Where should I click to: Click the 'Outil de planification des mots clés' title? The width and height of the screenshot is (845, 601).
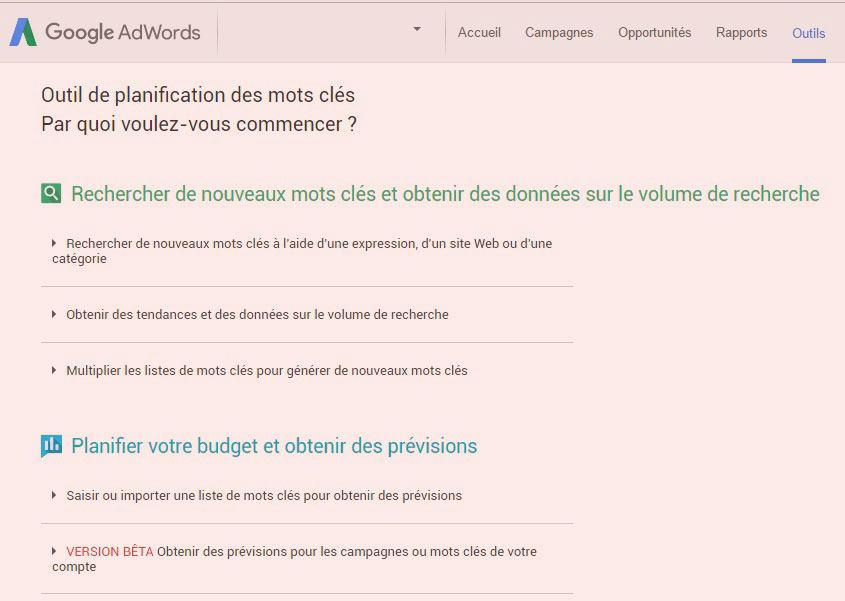[198, 95]
